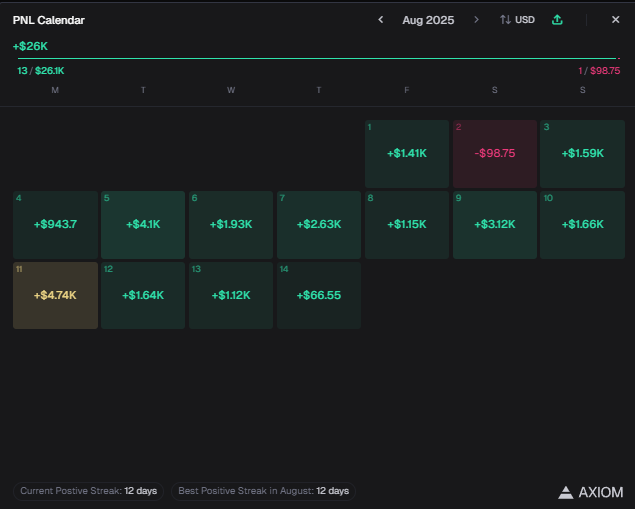Click the Wednesday 'W' column header
635x509 pixels.
[x=231, y=90]
